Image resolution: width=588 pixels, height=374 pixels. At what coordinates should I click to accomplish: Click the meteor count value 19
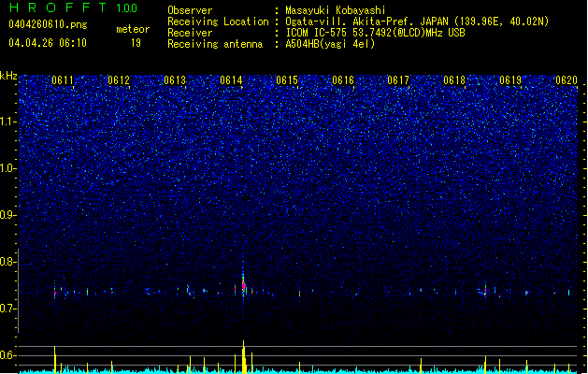[x=136, y=43]
